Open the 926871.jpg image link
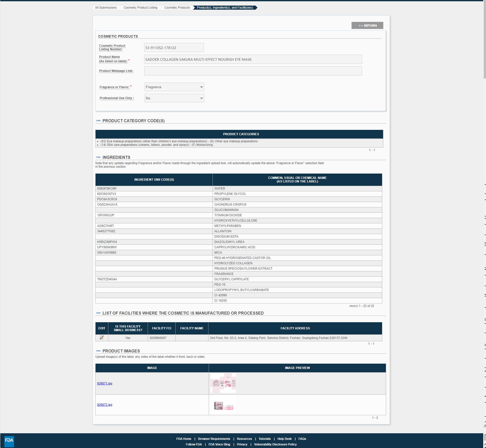Screen dimensions: 486x448 click(x=104, y=383)
